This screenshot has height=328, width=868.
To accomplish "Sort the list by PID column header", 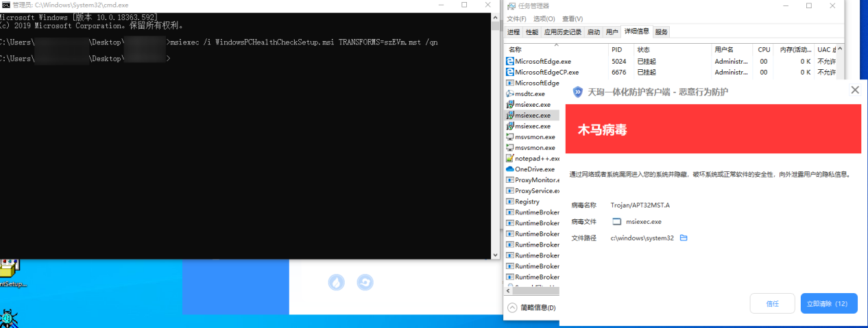I will tap(617, 50).
